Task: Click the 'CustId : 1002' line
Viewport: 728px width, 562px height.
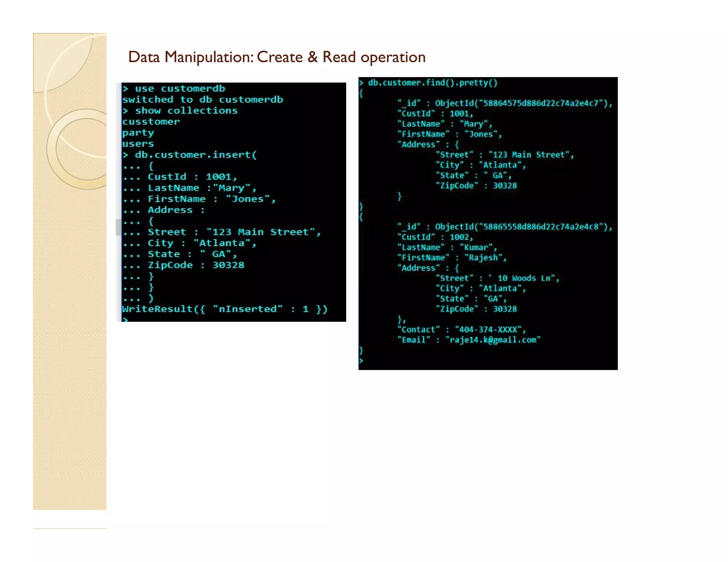Action: click(x=435, y=237)
